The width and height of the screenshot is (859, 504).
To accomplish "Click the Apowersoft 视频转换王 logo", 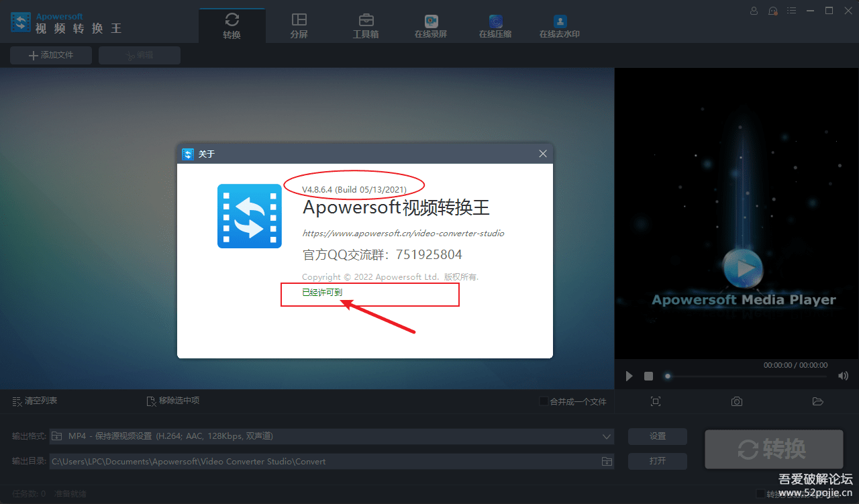I will pos(66,22).
